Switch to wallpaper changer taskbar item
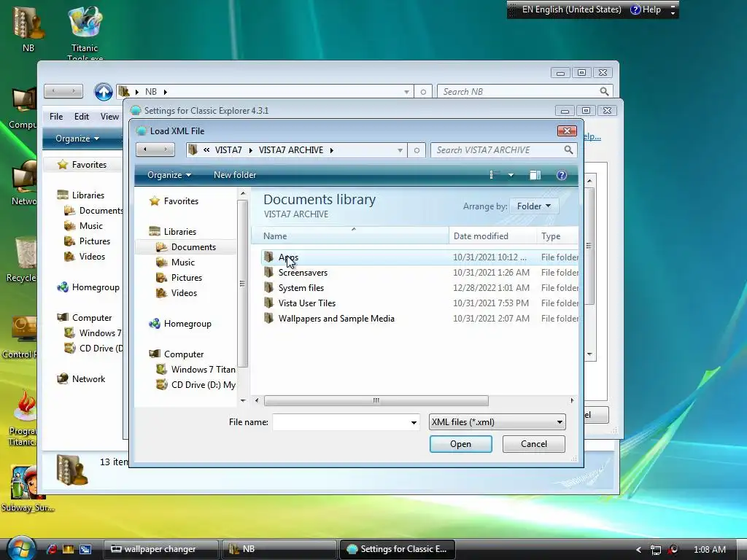The height and width of the screenshot is (560, 747). [x=160, y=549]
